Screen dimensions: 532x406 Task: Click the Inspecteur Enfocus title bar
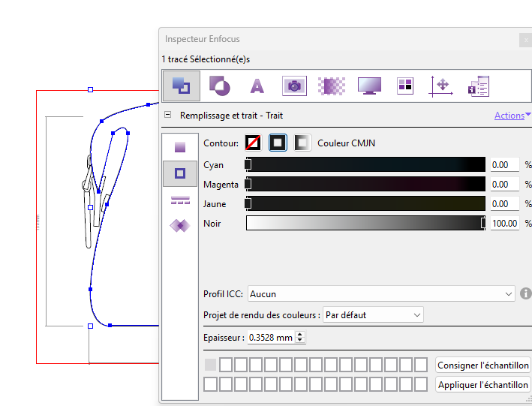coord(339,39)
